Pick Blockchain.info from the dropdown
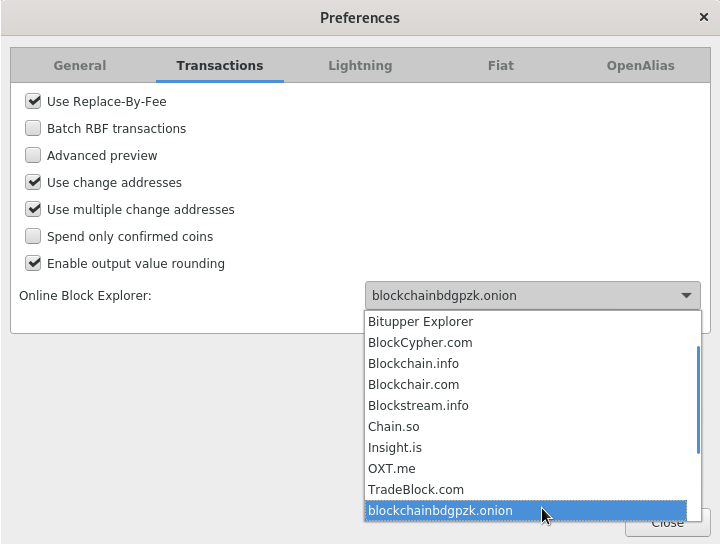Screen dimensions: 720x544 click(413, 364)
